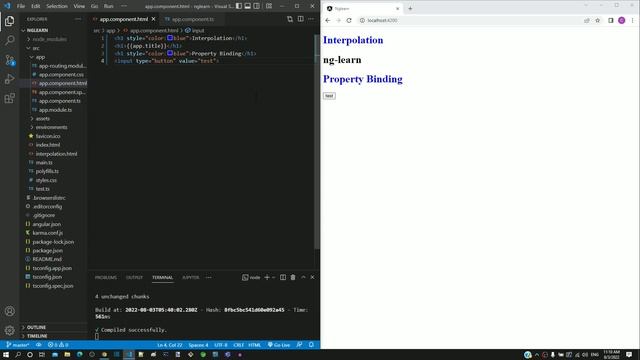Add a new terminal with plus icon
640x360 pixels.
tap(267, 277)
